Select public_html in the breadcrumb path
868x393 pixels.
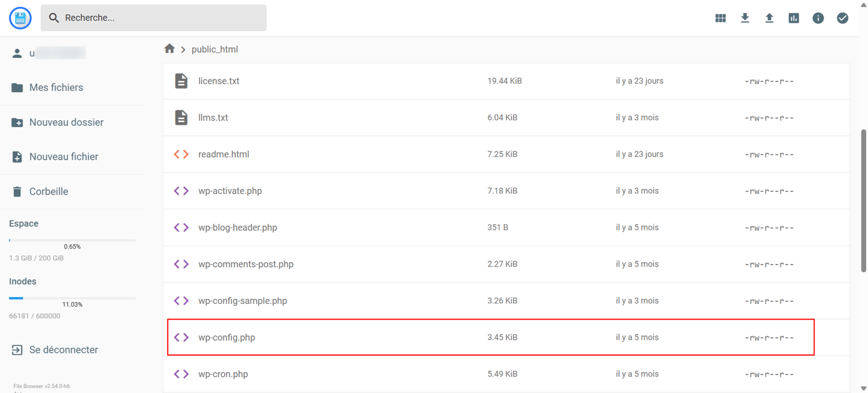tap(215, 48)
